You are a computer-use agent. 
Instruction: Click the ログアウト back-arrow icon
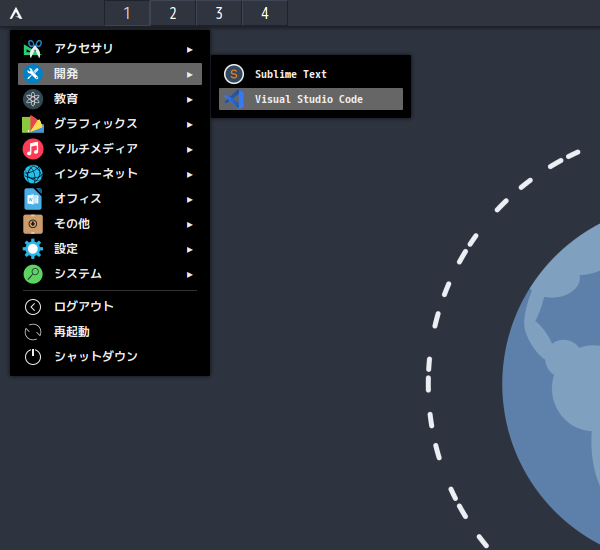pos(33,307)
